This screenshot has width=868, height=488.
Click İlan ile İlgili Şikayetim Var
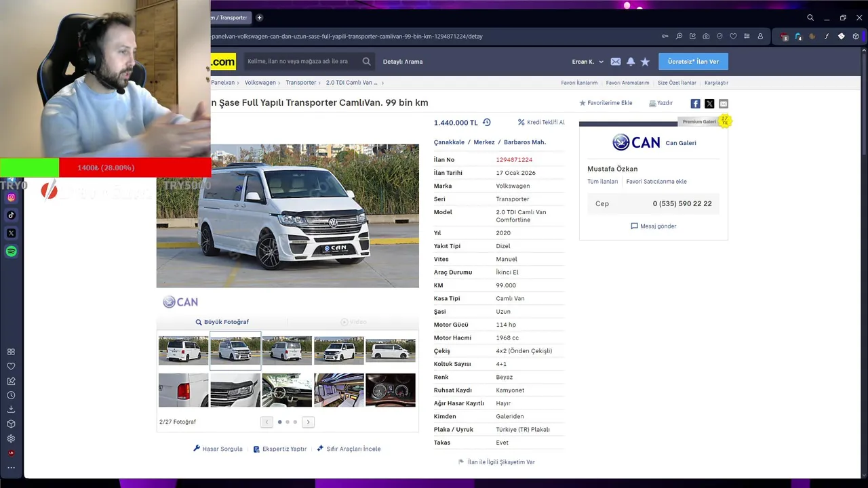point(496,462)
